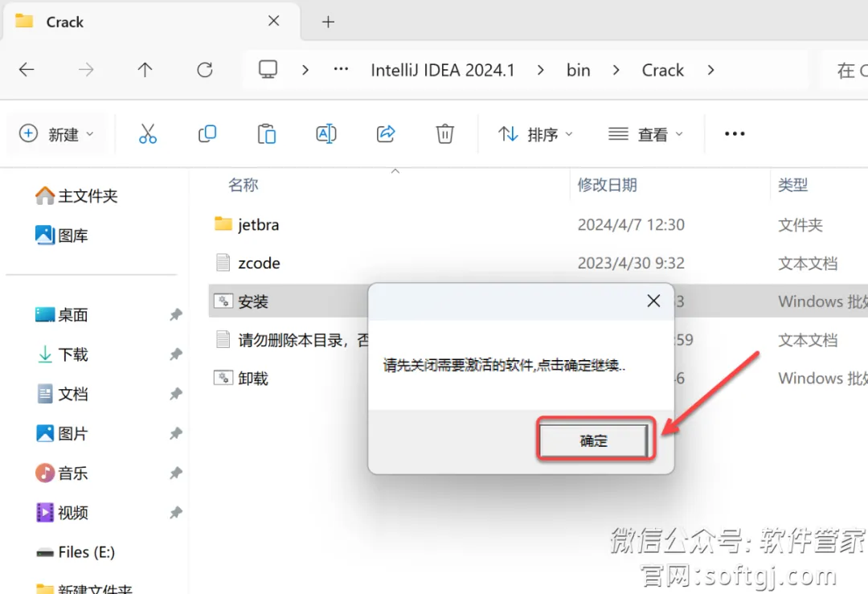Open 下载 in the sidebar
The image size is (868, 594).
pyautogui.click(x=62, y=354)
